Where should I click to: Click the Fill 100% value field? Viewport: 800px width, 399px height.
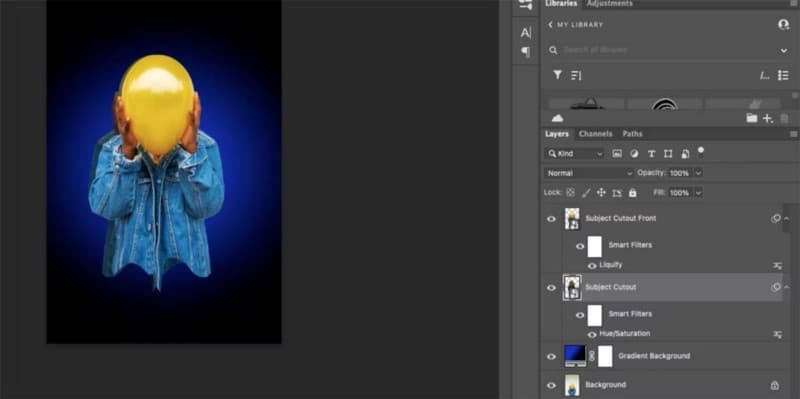click(x=679, y=193)
